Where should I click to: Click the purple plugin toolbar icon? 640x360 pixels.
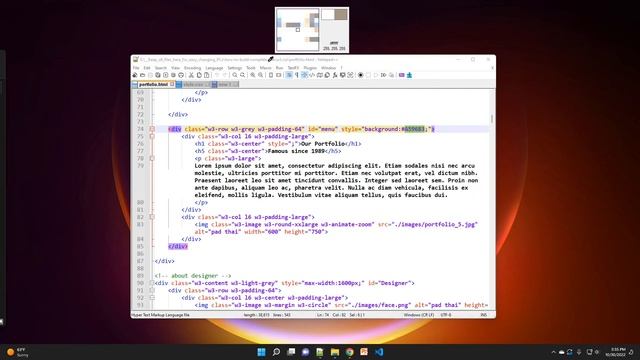click(402, 75)
